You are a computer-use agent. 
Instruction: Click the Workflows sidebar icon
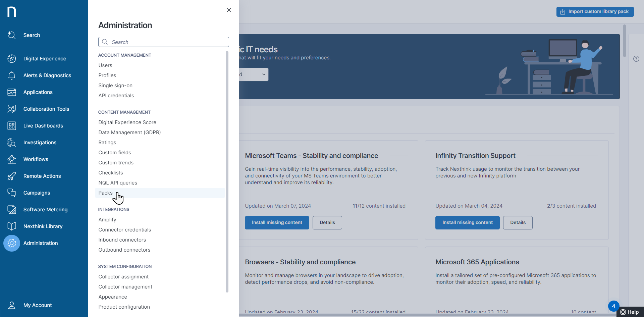coord(12,159)
